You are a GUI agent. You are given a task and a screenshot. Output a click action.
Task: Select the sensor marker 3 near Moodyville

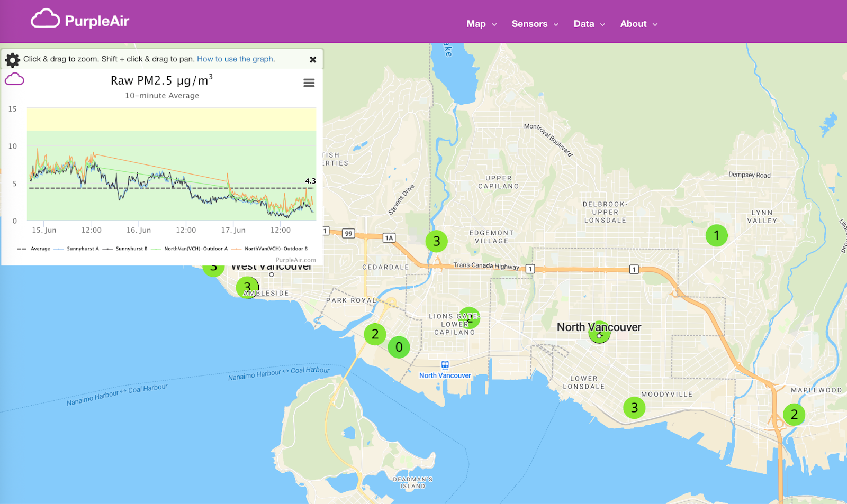pos(634,408)
